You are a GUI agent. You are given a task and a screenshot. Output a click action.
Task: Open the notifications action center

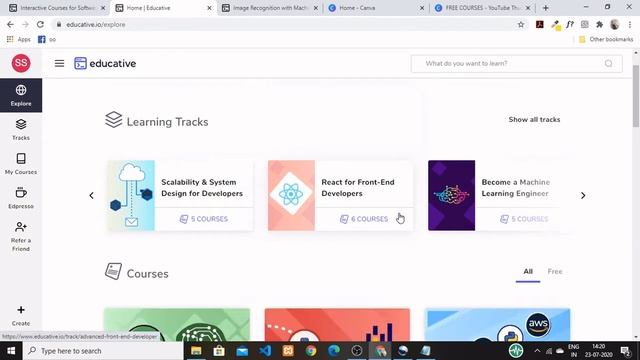pos(625,351)
